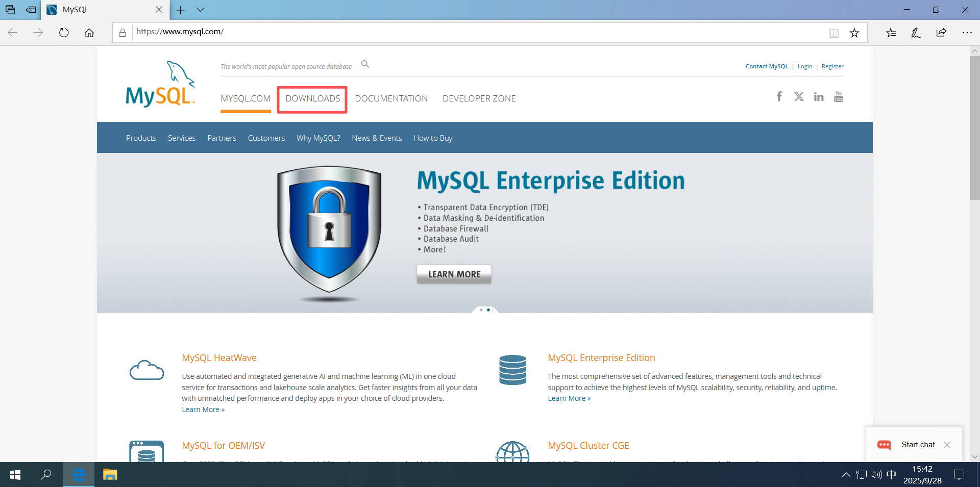
Task: Click Learn More under Enterprise Edition
Action: click(x=569, y=398)
